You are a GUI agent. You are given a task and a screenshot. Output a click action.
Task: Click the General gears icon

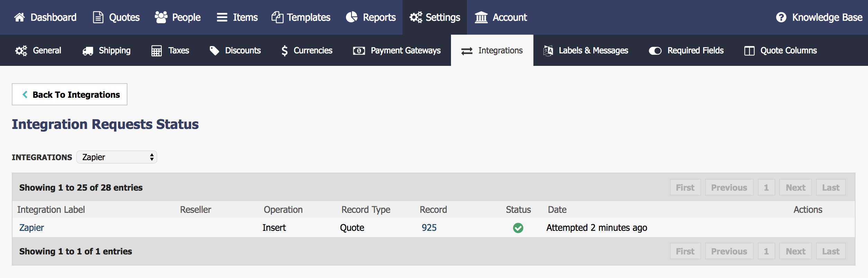pyautogui.click(x=21, y=51)
